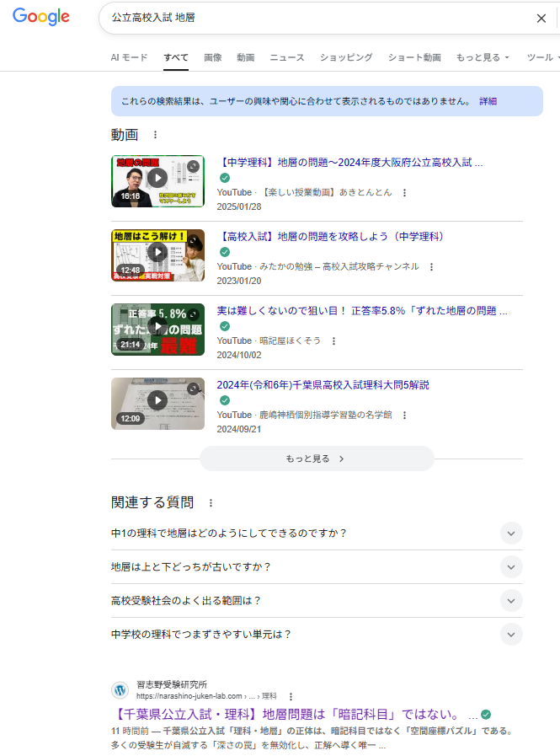Click the Google logo
Screen dimensions: 560x756
tap(40, 18)
